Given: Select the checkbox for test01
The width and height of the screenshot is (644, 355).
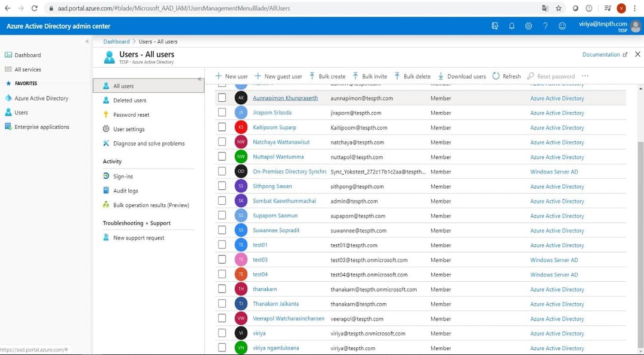Looking at the screenshot, I should coord(222,245).
